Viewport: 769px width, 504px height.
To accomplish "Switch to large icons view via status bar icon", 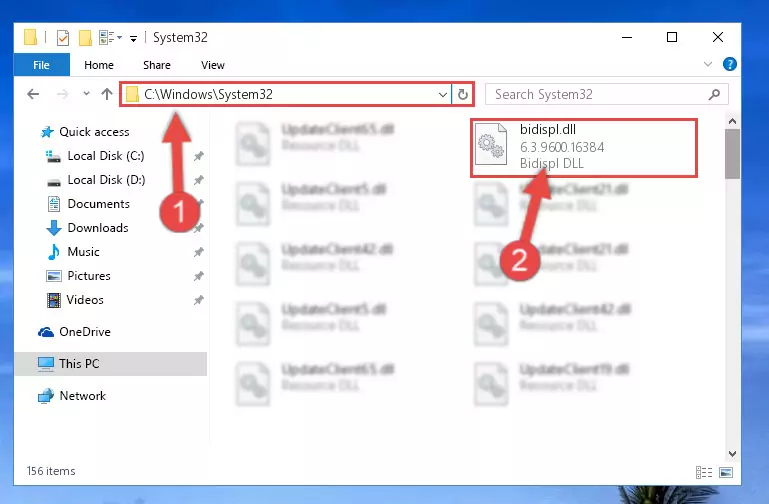I will 726,472.
